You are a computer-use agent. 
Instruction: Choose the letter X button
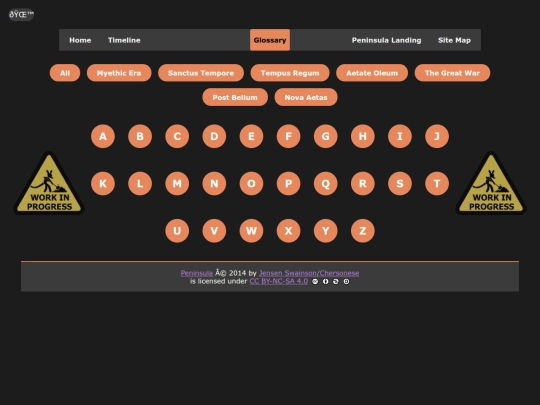pyautogui.click(x=289, y=231)
